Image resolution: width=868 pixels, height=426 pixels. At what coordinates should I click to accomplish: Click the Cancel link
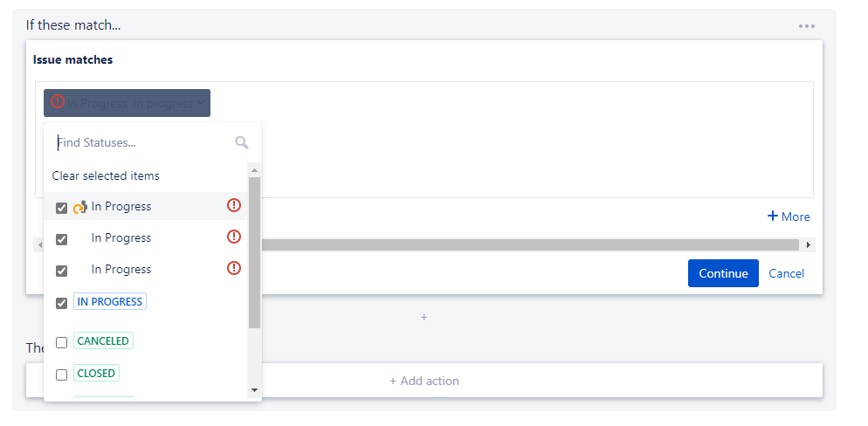(786, 273)
